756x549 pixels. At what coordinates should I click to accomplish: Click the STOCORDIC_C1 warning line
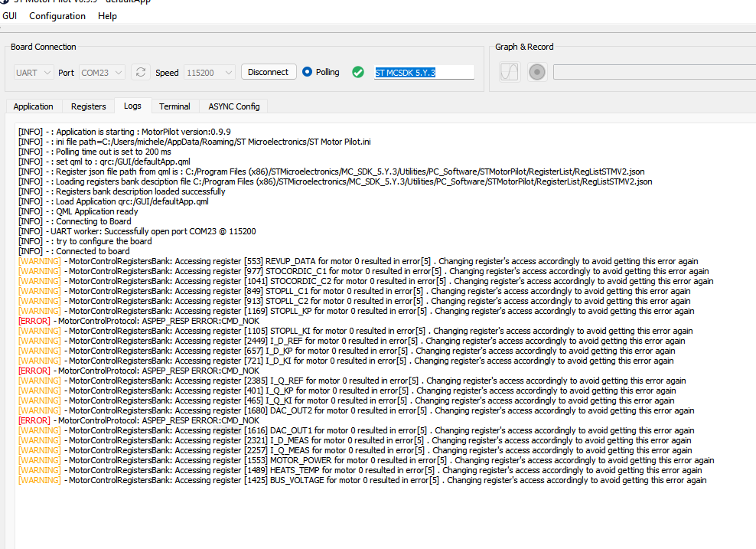tap(363, 271)
